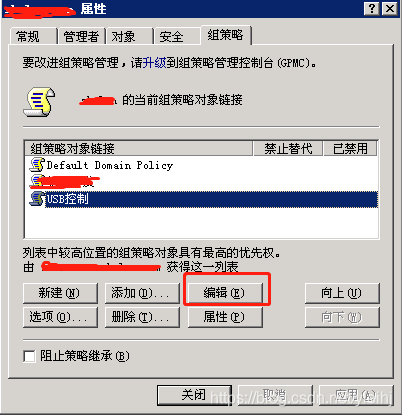Click the 编辑(E) button
This screenshot has width=402, height=417.
(225, 293)
